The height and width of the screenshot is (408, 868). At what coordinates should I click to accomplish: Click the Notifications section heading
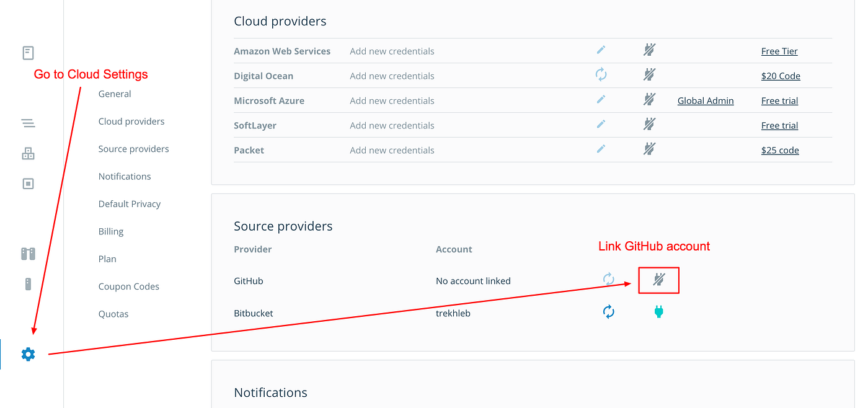pyautogui.click(x=270, y=393)
